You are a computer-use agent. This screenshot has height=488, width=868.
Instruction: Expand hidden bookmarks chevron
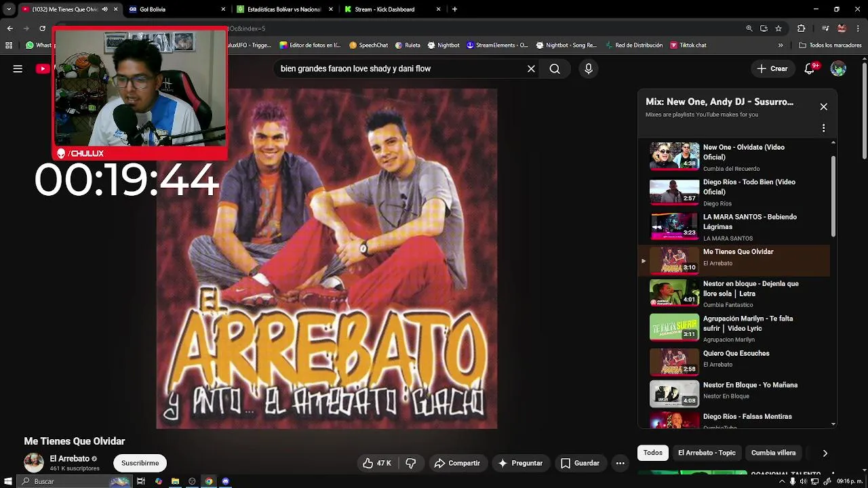coord(781,45)
